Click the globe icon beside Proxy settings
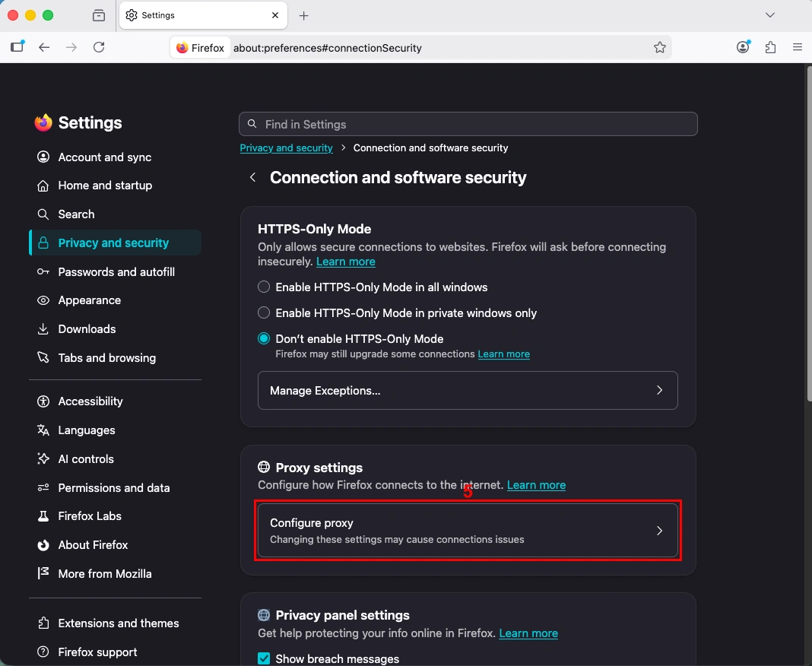The height and width of the screenshot is (666, 812). 264,467
